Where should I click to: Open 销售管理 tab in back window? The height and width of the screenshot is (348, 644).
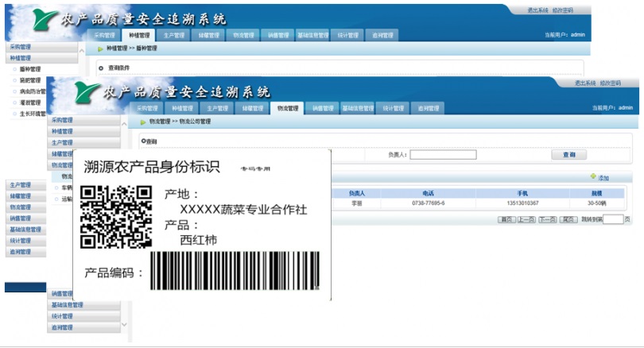[278, 35]
